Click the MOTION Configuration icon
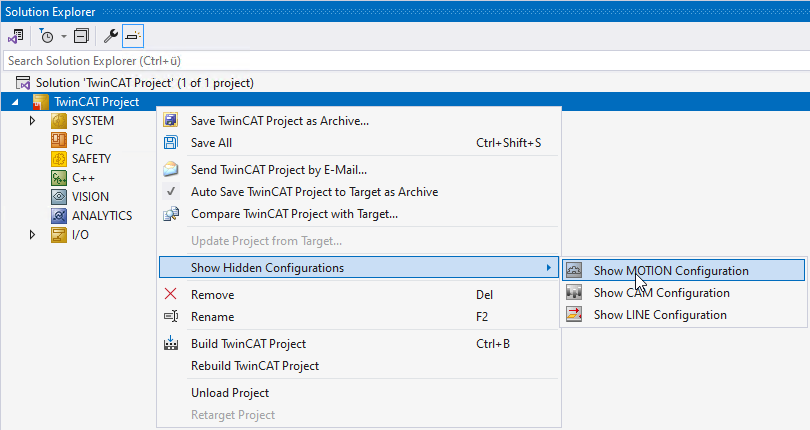Image resolution: width=810 pixels, height=430 pixels. [x=574, y=270]
